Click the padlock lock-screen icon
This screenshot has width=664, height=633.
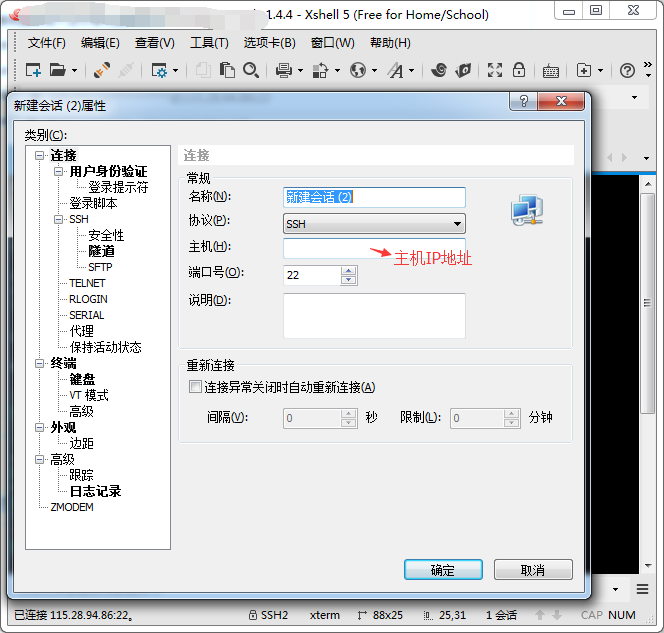tap(519, 70)
